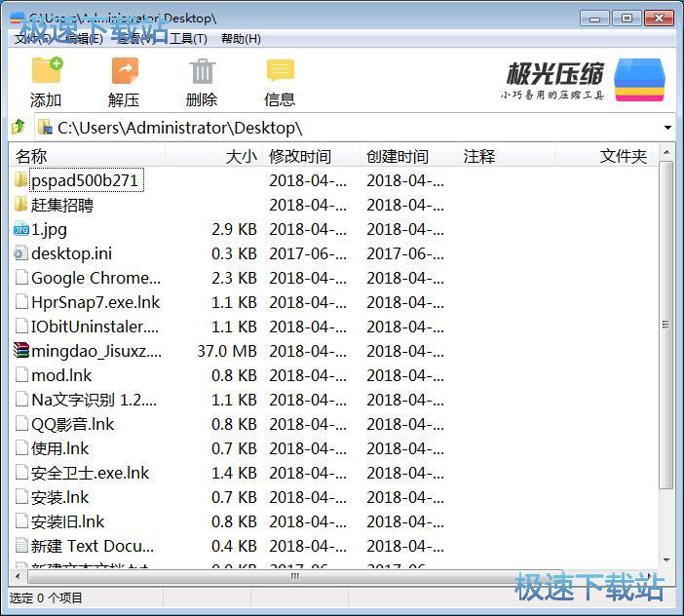Select the 使用.lnk file name

pos(59,448)
